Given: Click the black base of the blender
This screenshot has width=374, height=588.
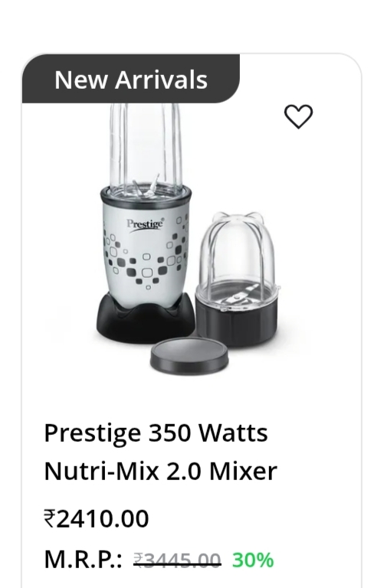Looking at the screenshot, I should [146, 318].
